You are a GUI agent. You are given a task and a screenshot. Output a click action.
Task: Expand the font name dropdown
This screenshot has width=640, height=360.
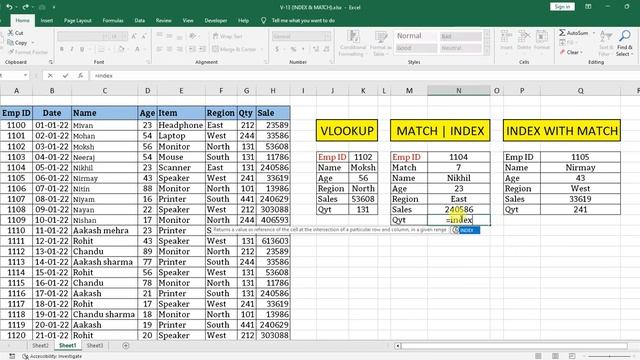click(105, 36)
